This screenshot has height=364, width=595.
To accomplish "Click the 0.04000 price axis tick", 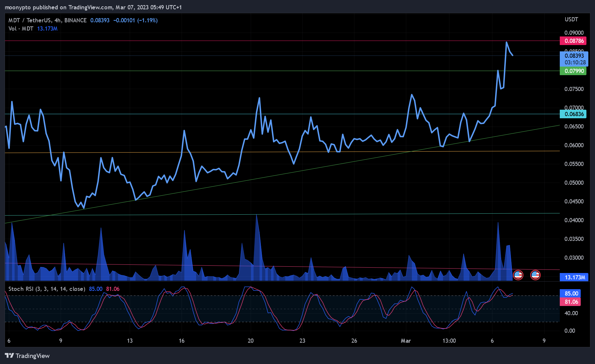I will click(x=574, y=220).
